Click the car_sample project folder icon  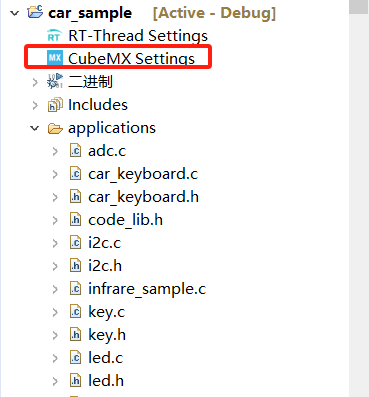click(35, 12)
